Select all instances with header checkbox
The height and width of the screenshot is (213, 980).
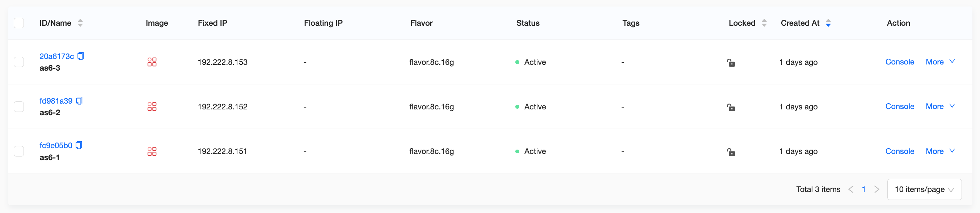(x=19, y=23)
